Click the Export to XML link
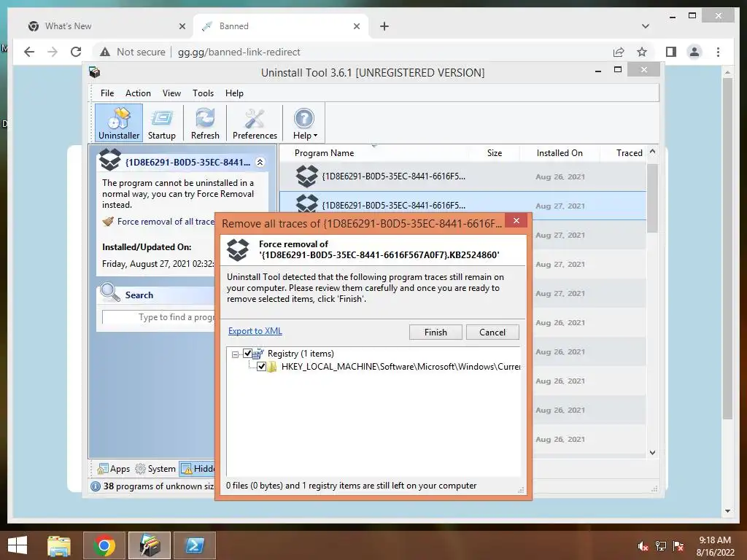 tap(255, 331)
